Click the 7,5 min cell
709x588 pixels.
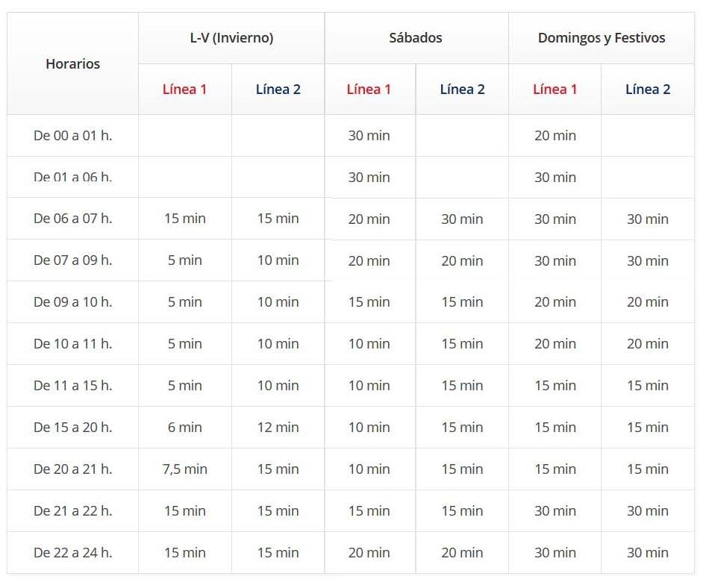click(x=184, y=469)
